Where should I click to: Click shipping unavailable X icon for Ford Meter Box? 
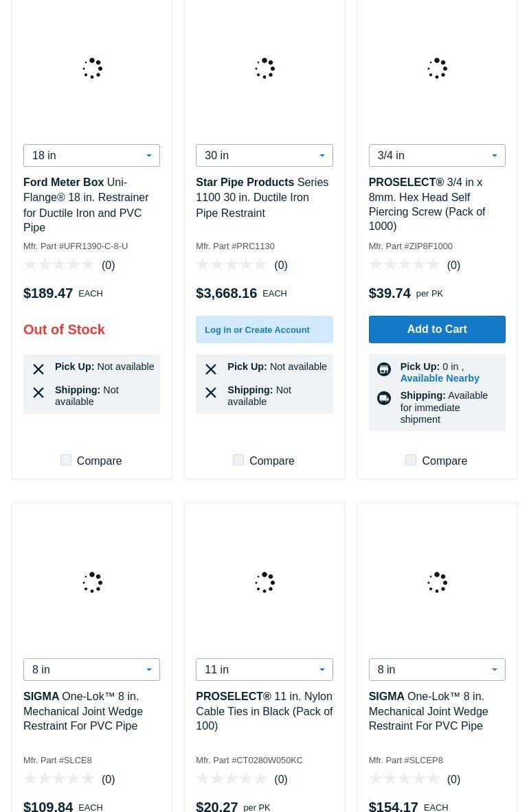tap(38, 393)
